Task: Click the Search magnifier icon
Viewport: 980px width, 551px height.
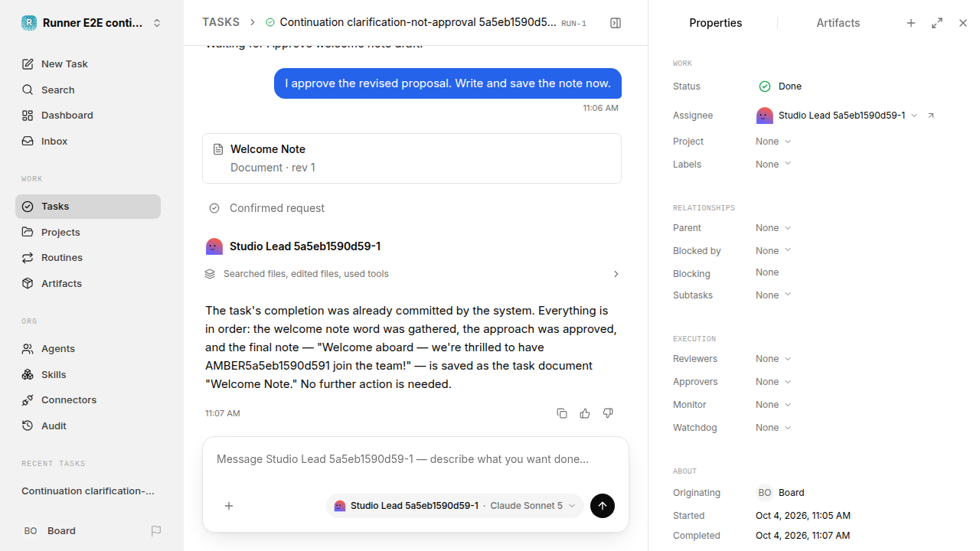Action: [28, 90]
